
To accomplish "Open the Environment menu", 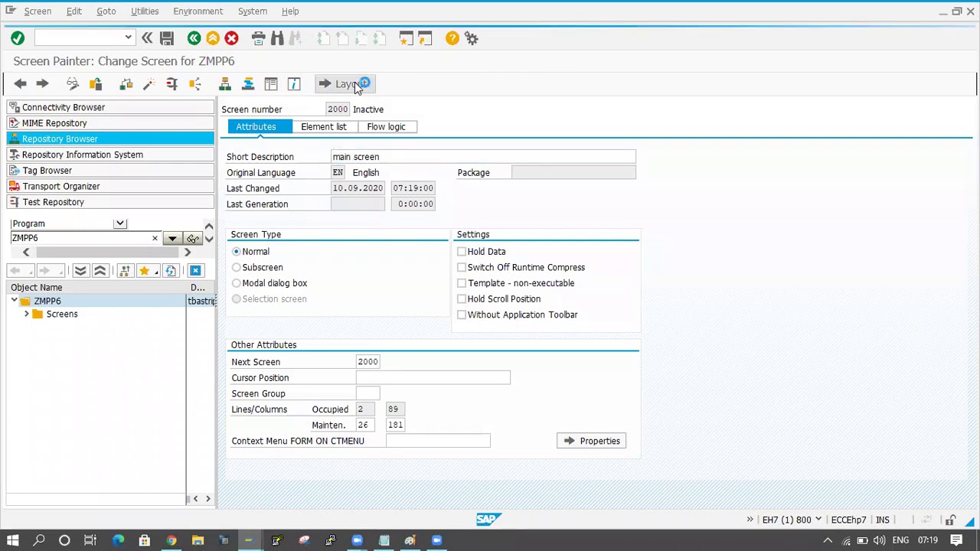I will click(x=198, y=11).
